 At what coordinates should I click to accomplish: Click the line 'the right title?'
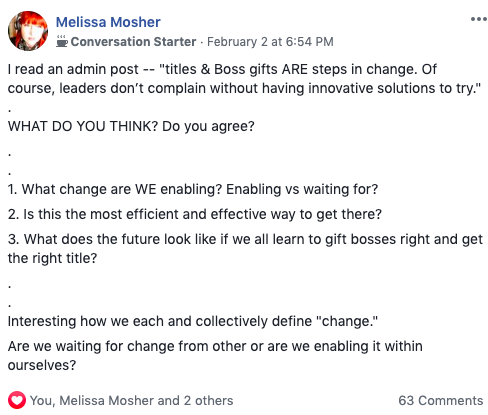click(53, 258)
